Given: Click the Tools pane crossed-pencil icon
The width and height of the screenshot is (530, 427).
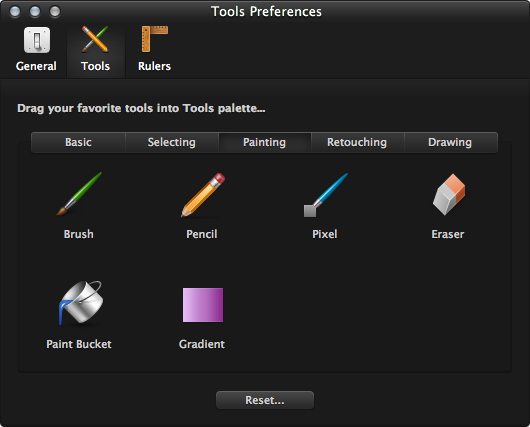Looking at the screenshot, I should point(95,39).
